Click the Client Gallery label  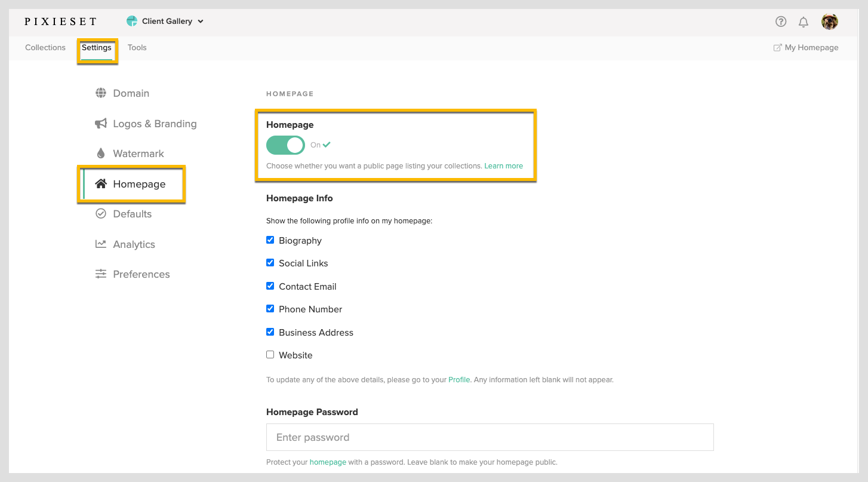(167, 22)
